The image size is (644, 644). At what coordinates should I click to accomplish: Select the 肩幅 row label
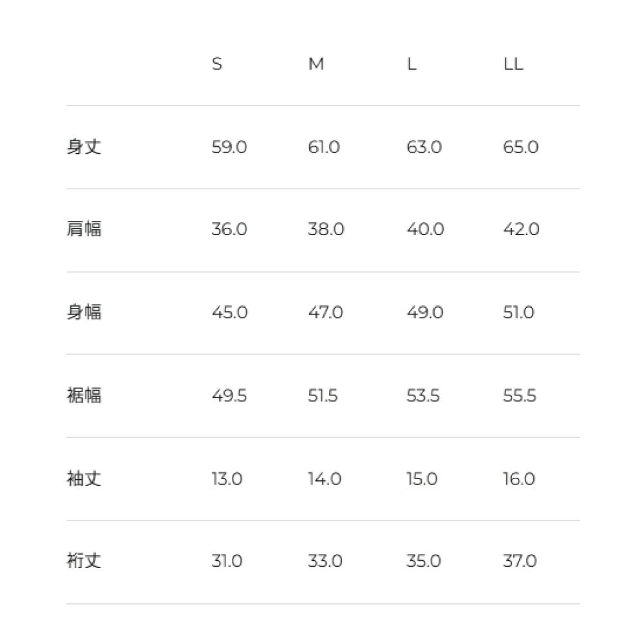(x=84, y=230)
